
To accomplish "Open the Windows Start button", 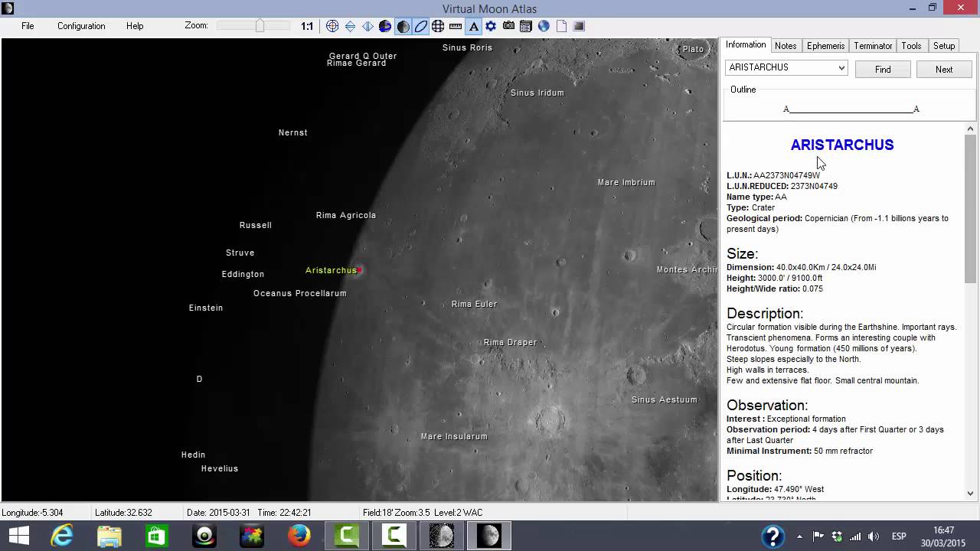I will click(x=18, y=536).
